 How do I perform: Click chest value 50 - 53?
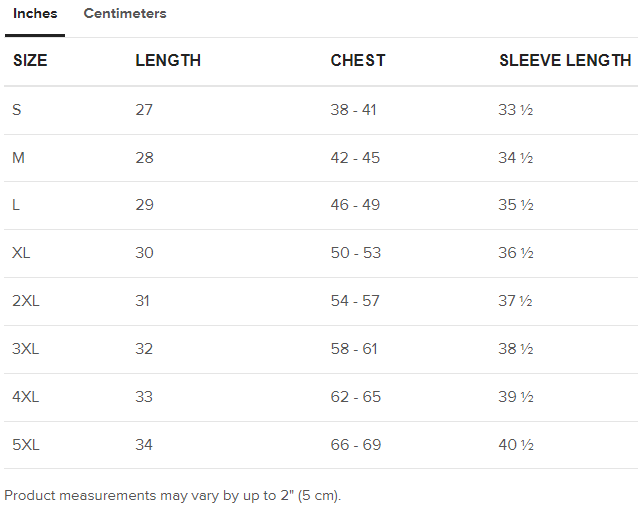tap(355, 253)
